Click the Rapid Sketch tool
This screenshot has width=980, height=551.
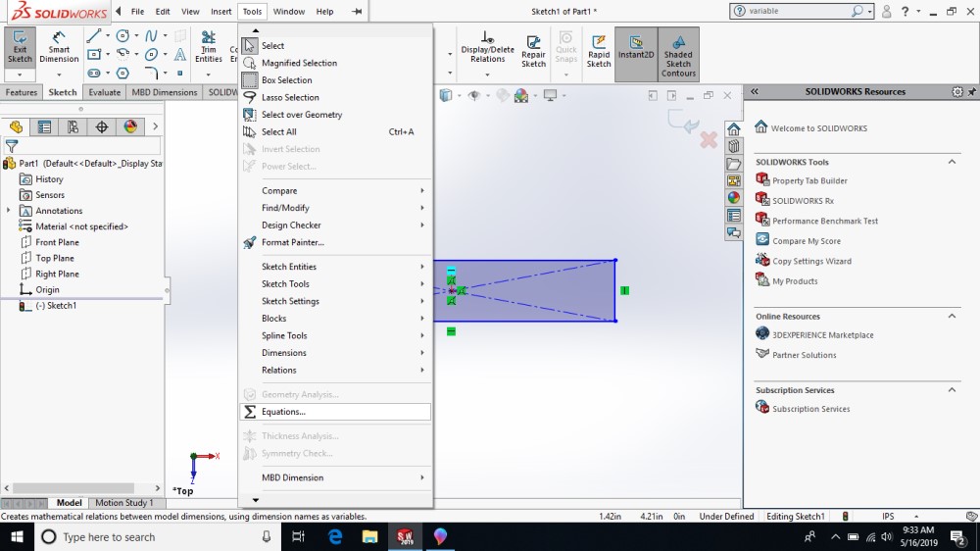point(598,50)
